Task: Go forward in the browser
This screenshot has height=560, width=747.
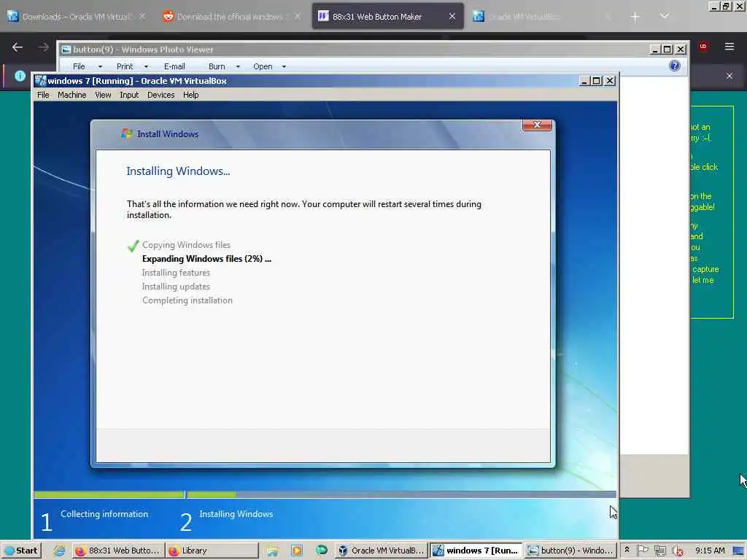Action: pyautogui.click(x=43, y=47)
